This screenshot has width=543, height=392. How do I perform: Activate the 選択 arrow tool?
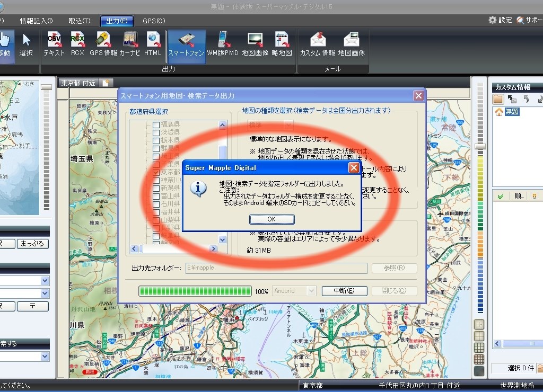(x=26, y=44)
